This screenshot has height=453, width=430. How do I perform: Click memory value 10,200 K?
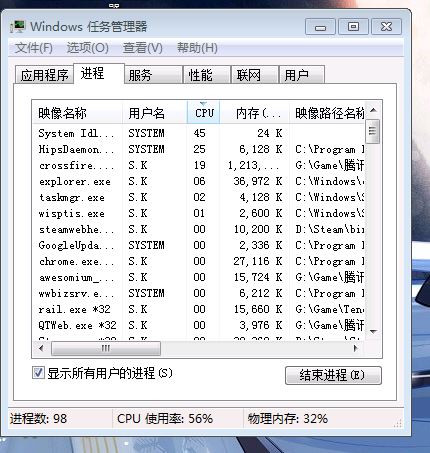click(258, 229)
